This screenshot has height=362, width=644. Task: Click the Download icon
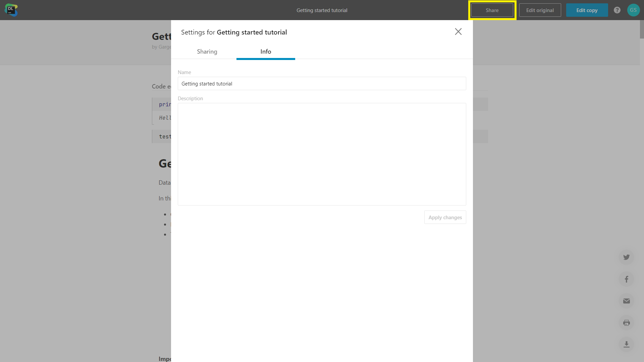(x=627, y=344)
